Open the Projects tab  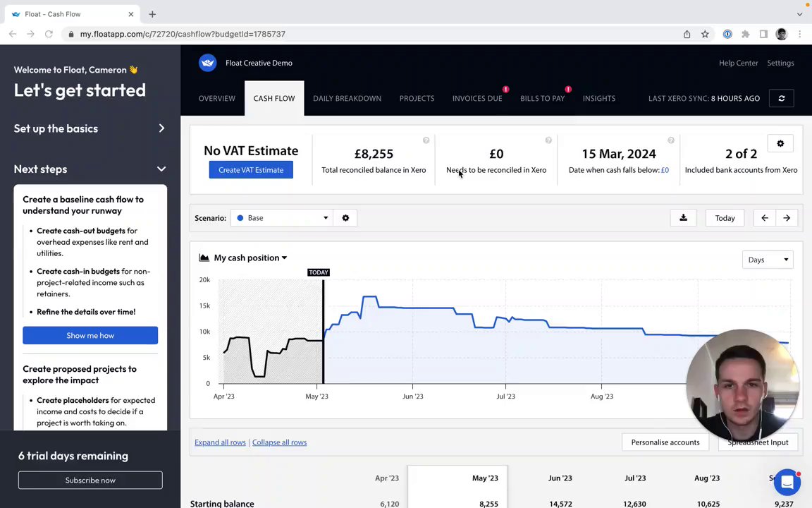(x=417, y=99)
